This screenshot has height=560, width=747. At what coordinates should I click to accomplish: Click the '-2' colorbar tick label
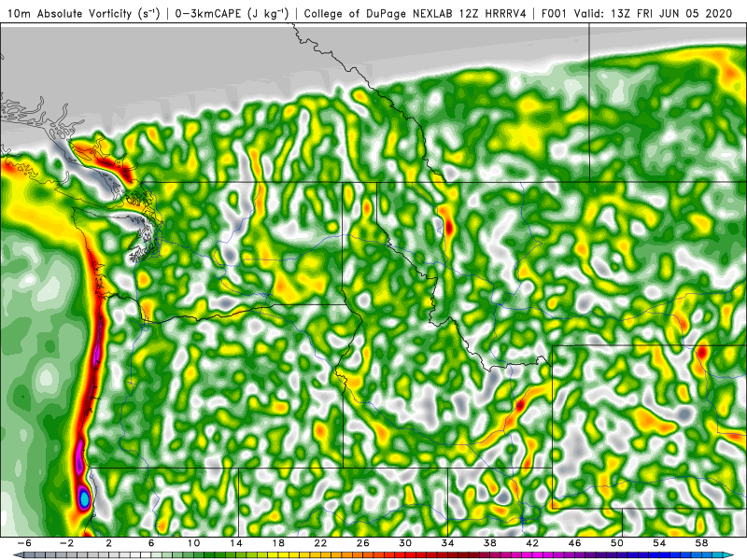pyautogui.click(x=66, y=543)
